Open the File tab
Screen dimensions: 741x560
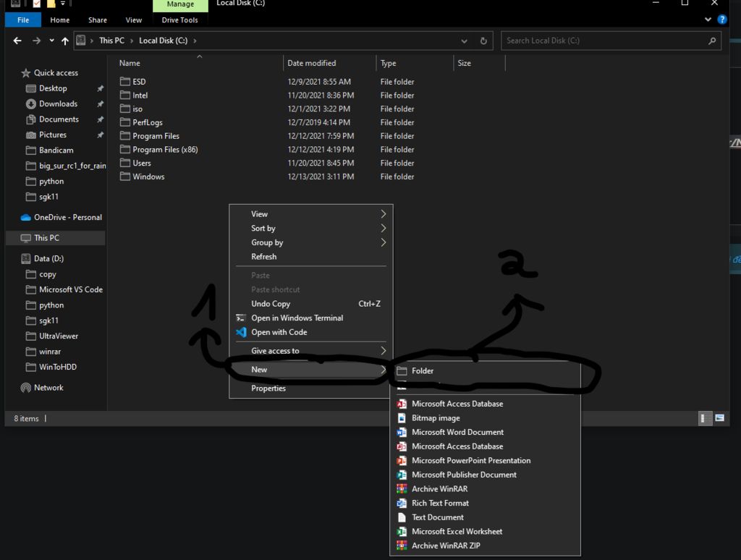click(23, 20)
